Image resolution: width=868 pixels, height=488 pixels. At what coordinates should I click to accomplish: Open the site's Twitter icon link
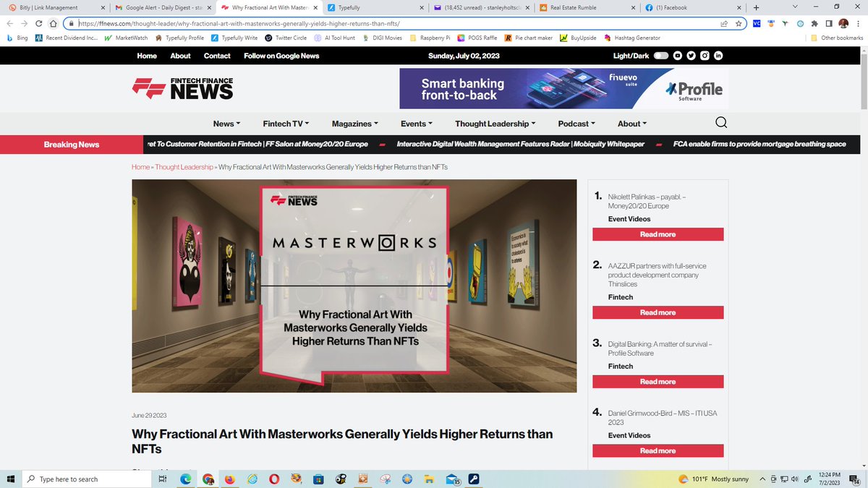[691, 56]
